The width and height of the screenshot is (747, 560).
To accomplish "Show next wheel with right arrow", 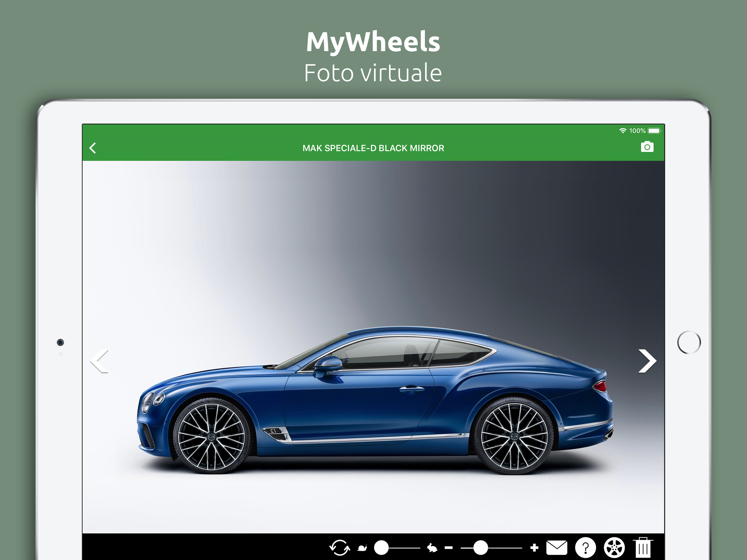I will click(x=647, y=361).
